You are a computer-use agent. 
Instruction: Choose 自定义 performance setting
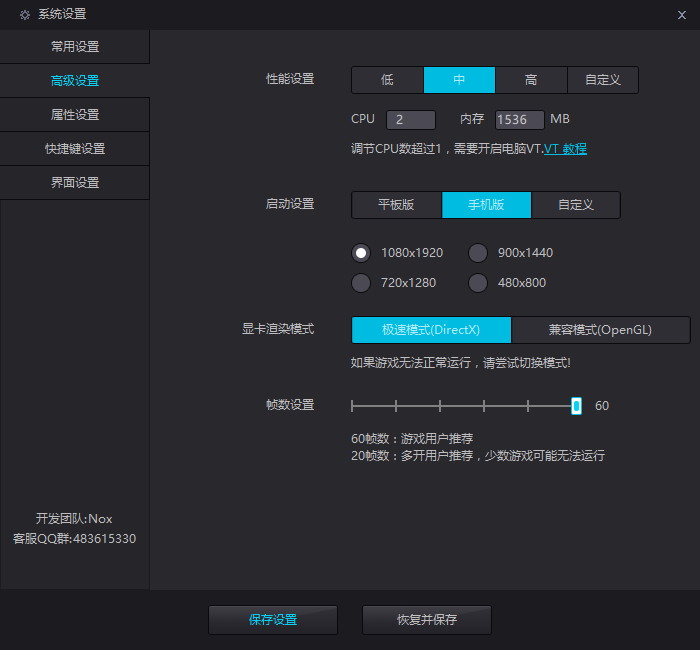[x=603, y=80]
